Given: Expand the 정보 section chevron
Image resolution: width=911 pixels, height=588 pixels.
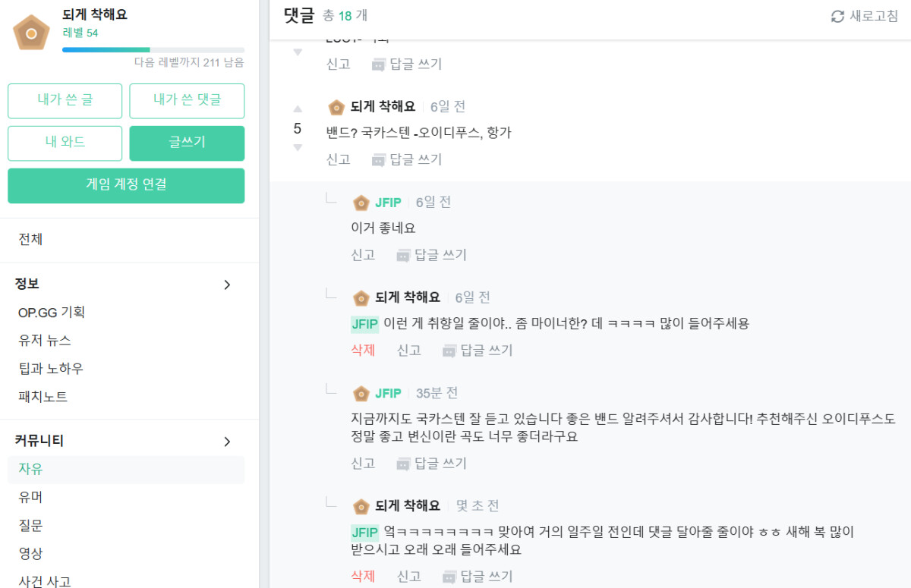Looking at the screenshot, I should pos(226,285).
